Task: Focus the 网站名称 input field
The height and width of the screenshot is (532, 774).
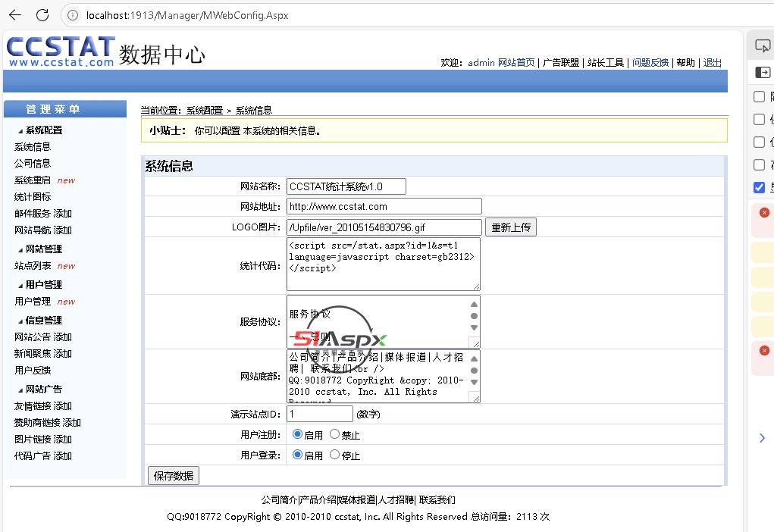Action: [346, 186]
